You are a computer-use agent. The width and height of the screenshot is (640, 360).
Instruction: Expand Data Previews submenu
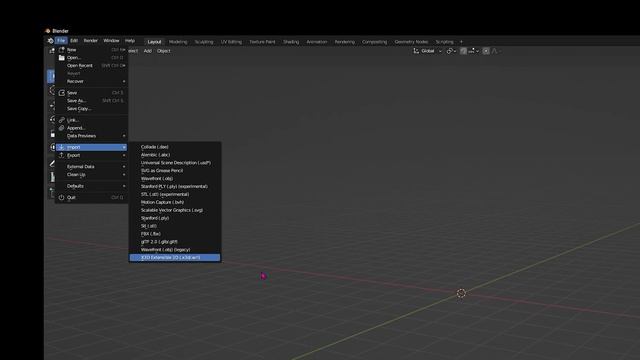point(91,136)
